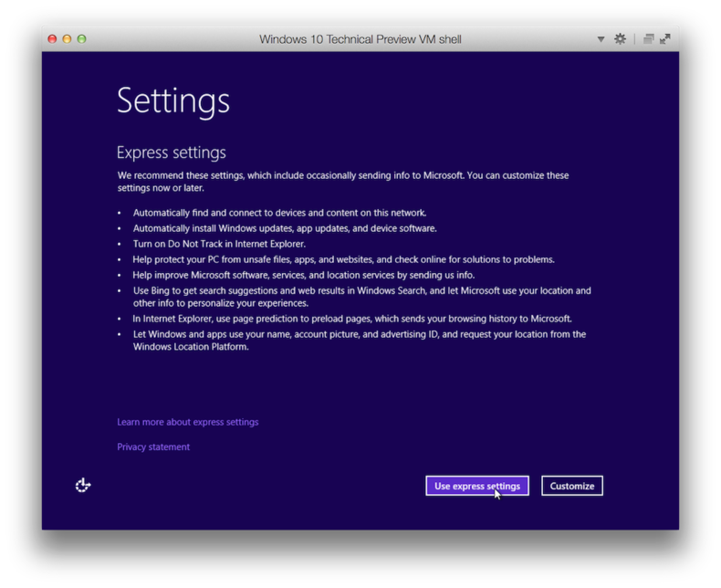Screen dimensions: 721x588
Task: Click the 'Windows 10 Technical Preview VM shell' title
Action: tap(360, 39)
